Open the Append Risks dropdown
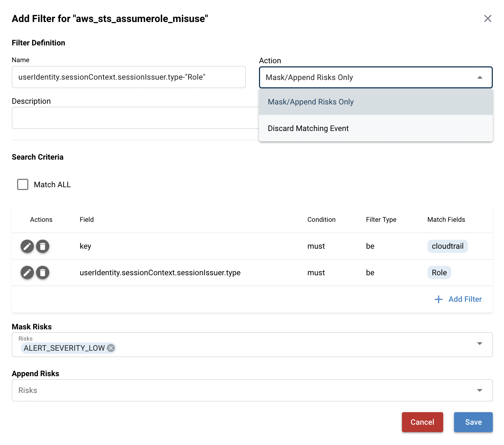The height and width of the screenshot is (445, 504). [480, 390]
